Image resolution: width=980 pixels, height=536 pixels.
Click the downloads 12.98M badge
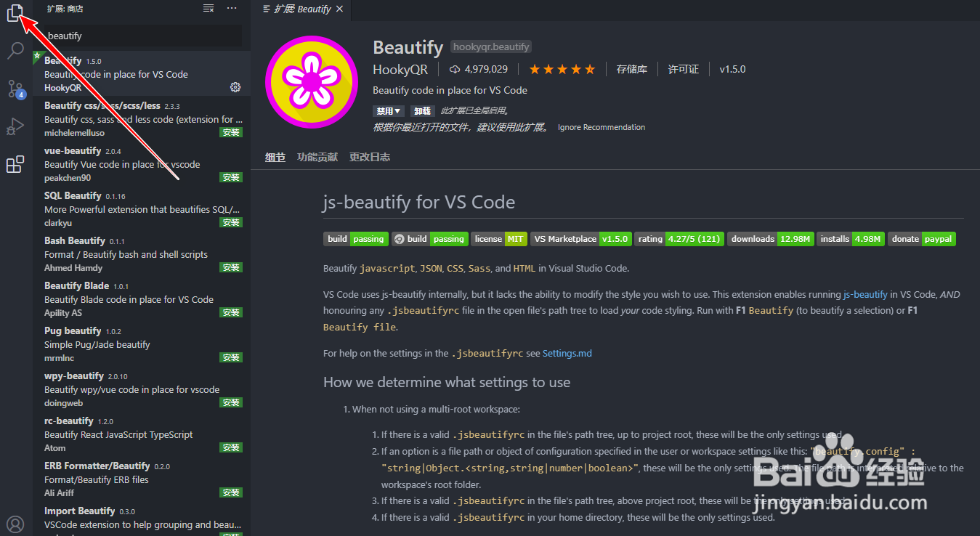(770, 239)
